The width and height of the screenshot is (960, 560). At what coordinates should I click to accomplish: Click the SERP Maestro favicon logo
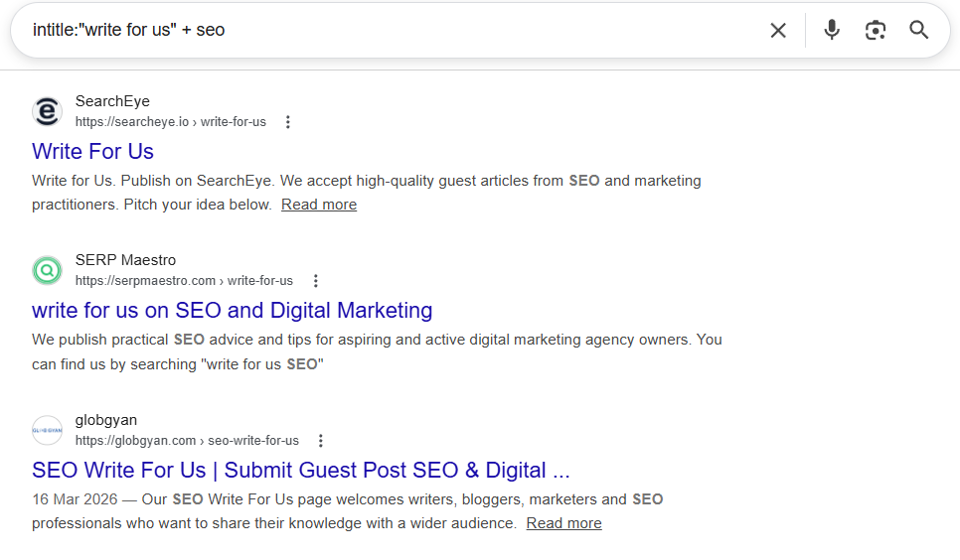point(47,270)
